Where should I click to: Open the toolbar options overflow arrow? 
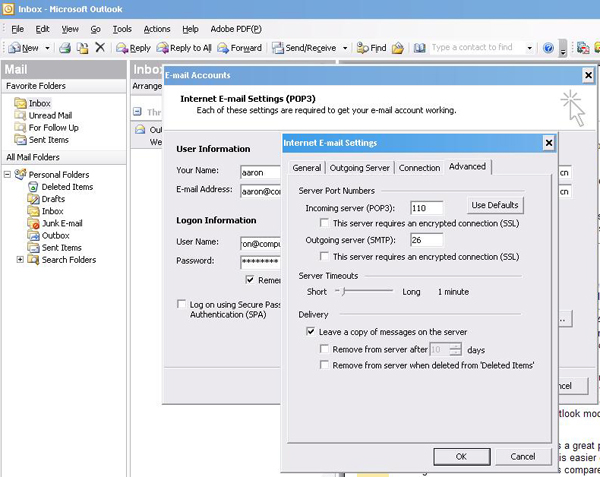[562, 49]
